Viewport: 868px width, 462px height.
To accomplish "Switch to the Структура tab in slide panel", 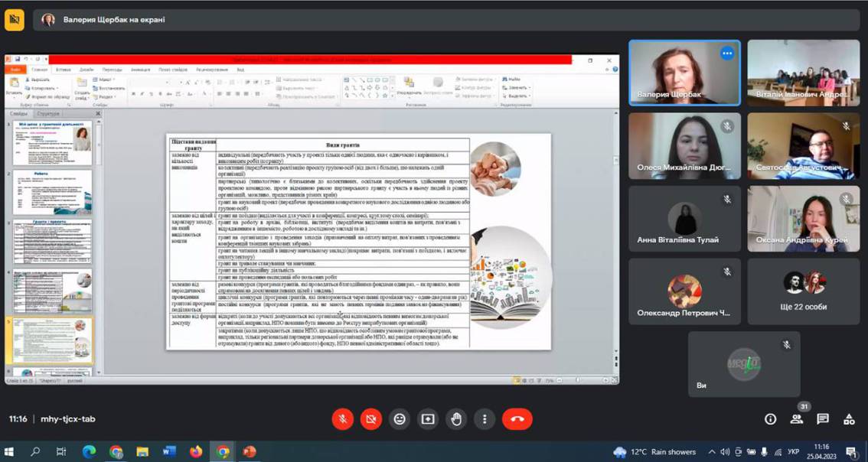I will pos(48,114).
